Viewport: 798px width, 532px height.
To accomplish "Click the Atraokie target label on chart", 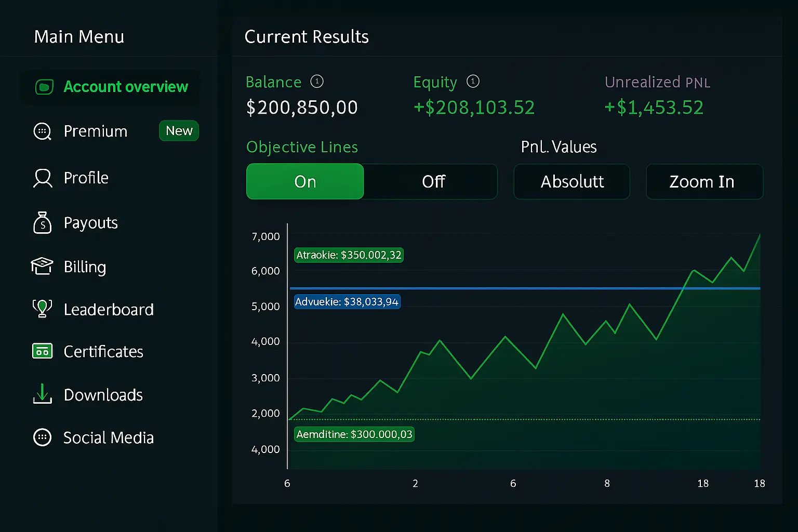I will (349, 255).
